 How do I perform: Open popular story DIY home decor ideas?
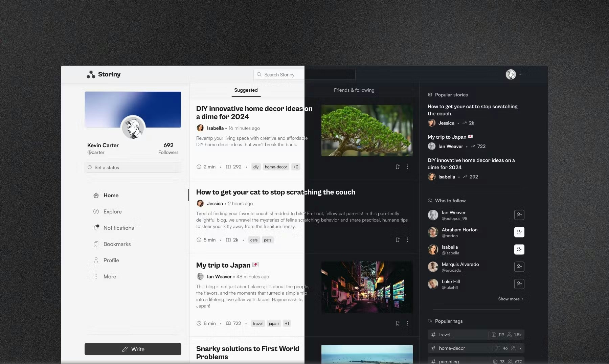471,164
